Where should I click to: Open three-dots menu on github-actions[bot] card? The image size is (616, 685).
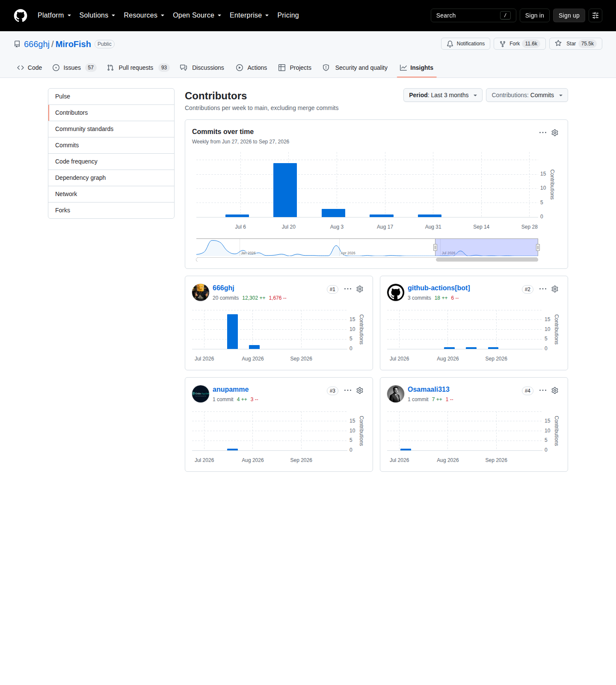(x=543, y=289)
